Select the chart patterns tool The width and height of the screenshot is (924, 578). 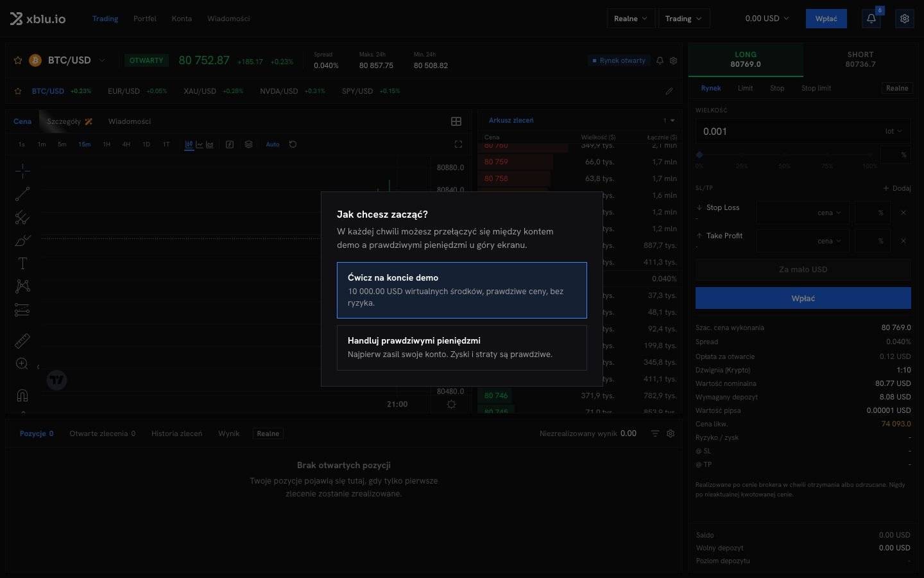22,286
